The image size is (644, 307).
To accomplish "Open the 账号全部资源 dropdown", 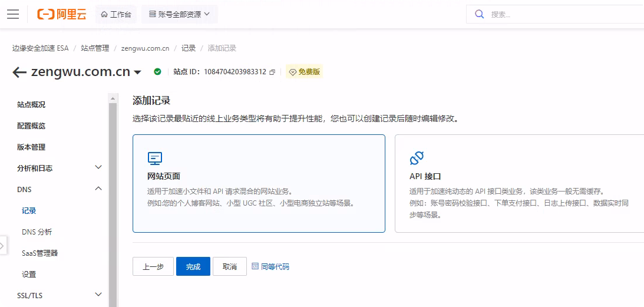I will (179, 14).
